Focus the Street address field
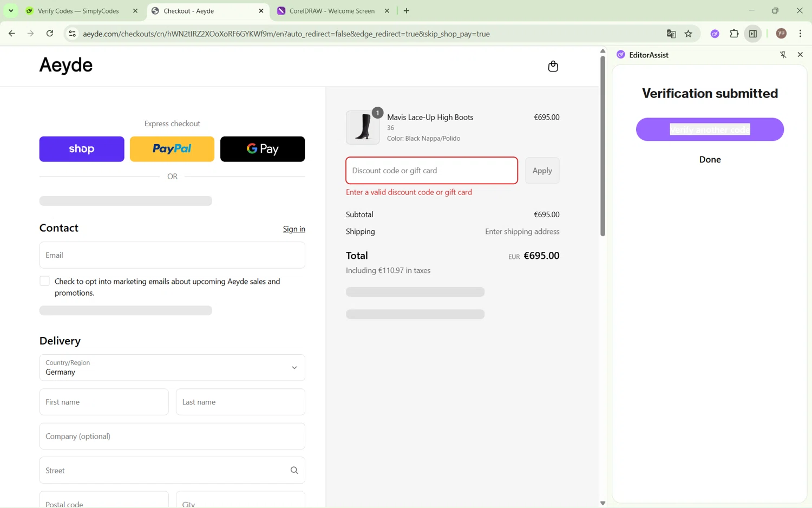 point(172,470)
